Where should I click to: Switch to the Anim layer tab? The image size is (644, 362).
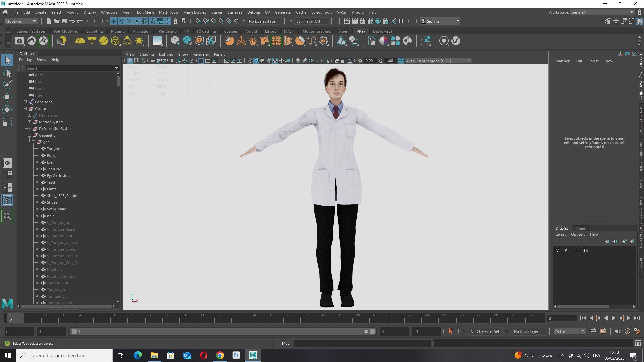coord(580,228)
